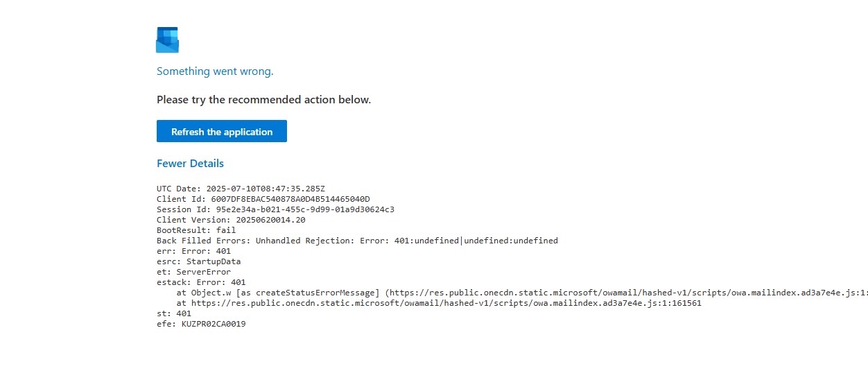Click the err: Error: 401 line
The height and width of the screenshot is (380, 868).
[194, 251]
